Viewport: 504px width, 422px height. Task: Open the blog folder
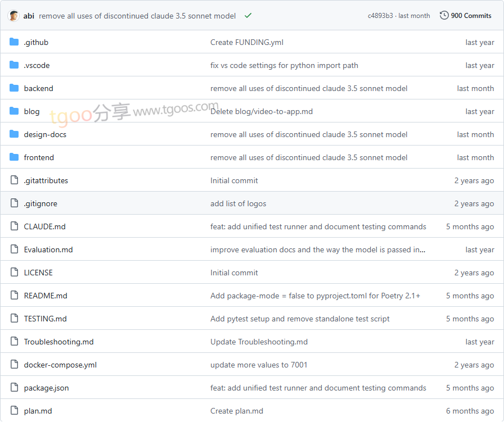(x=31, y=111)
